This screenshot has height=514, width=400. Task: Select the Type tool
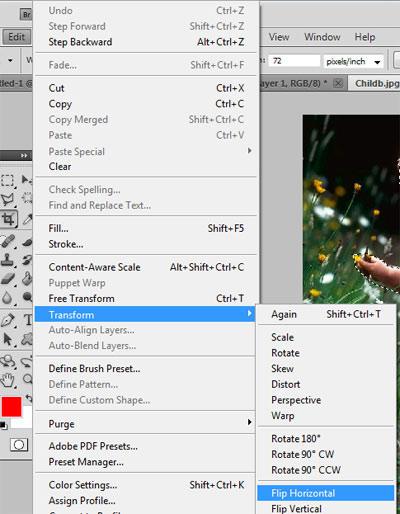click(x=28, y=320)
